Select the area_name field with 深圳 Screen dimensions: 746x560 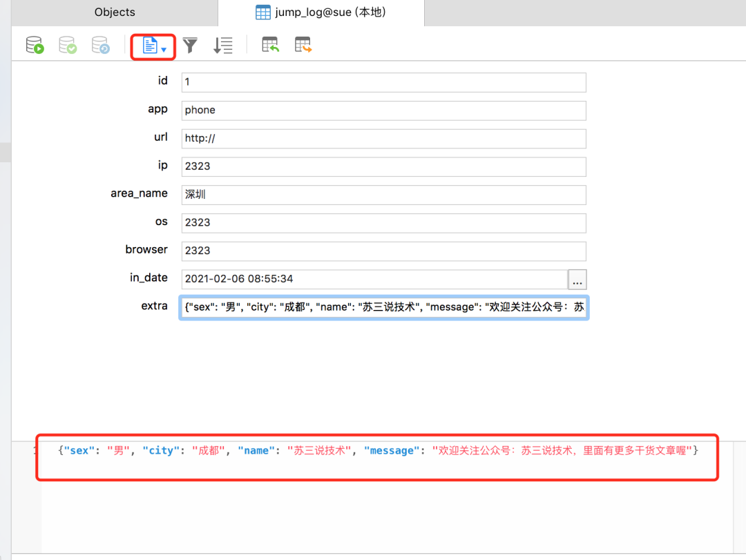(x=383, y=195)
